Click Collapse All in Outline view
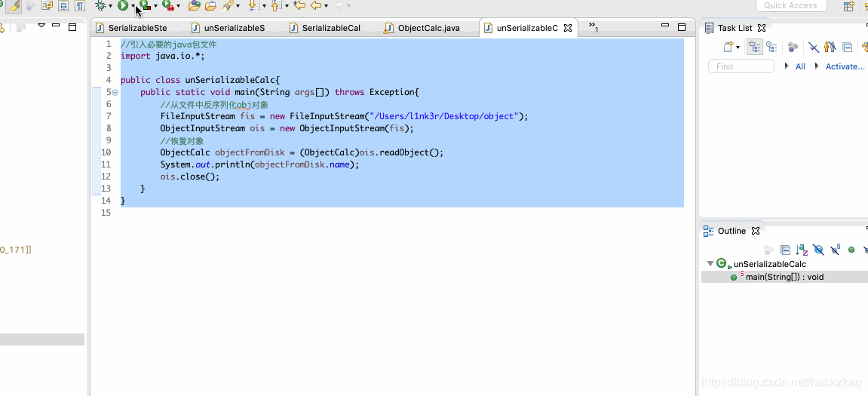This screenshot has height=396, width=868. pos(785,250)
